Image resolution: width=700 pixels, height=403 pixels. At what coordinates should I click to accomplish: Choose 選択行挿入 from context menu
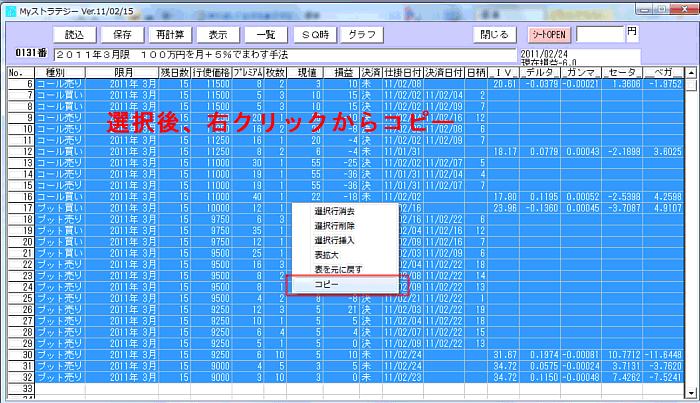(x=334, y=241)
